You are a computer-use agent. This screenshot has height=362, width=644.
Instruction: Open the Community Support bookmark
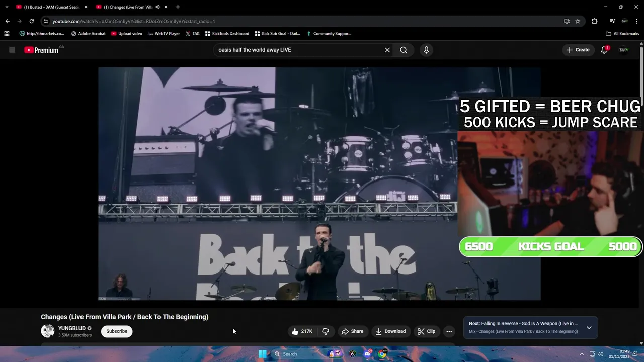(329, 34)
